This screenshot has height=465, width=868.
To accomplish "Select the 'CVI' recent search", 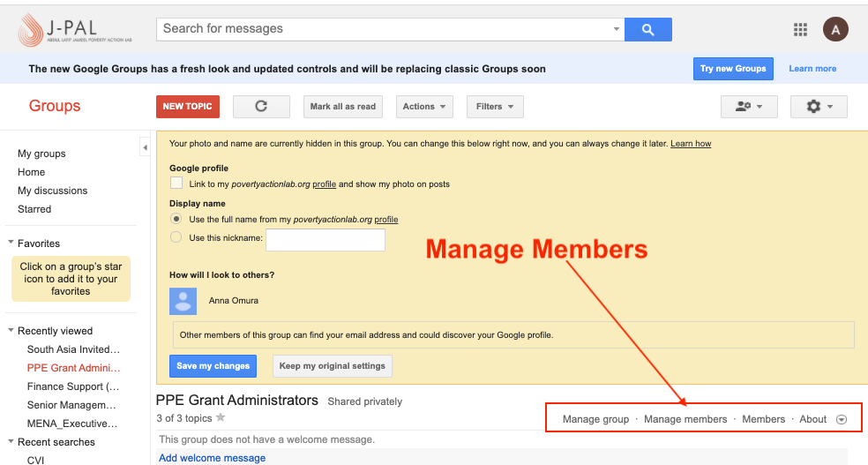I will (x=35, y=460).
